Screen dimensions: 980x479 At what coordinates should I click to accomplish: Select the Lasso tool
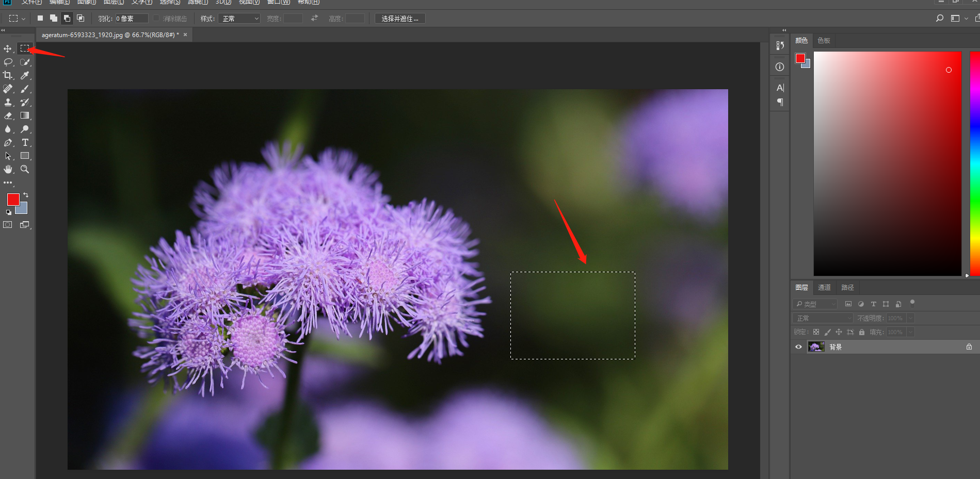click(x=8, y=62)
